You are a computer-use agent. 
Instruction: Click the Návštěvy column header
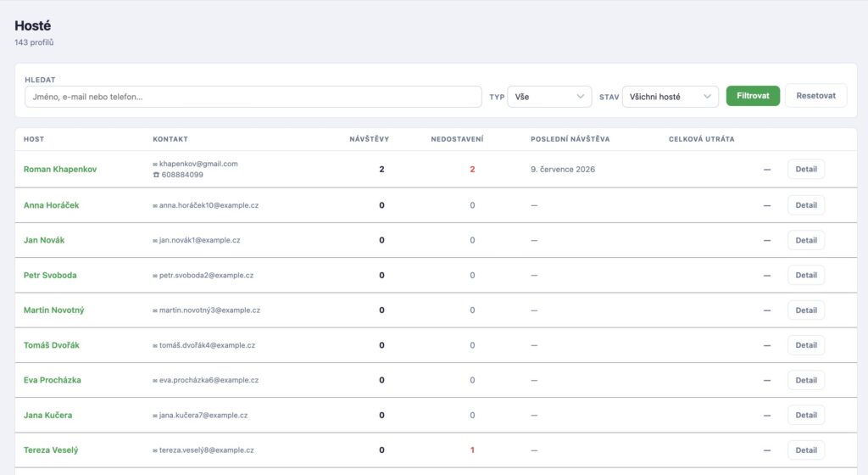[x=370, y=139]
